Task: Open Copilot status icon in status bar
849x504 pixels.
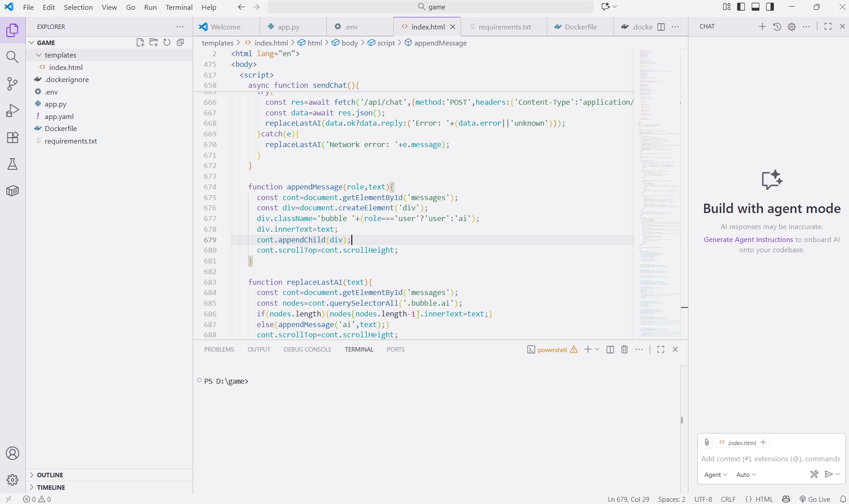Action: 786,499
